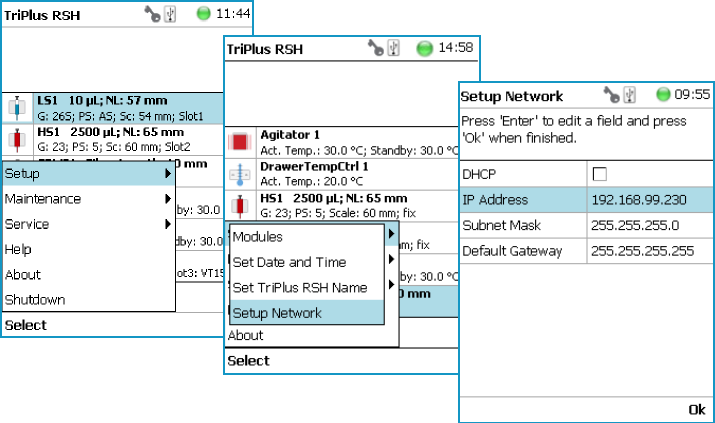Click Select softkey in the first window
Screen dimensions: 715x423
[26, 325]
